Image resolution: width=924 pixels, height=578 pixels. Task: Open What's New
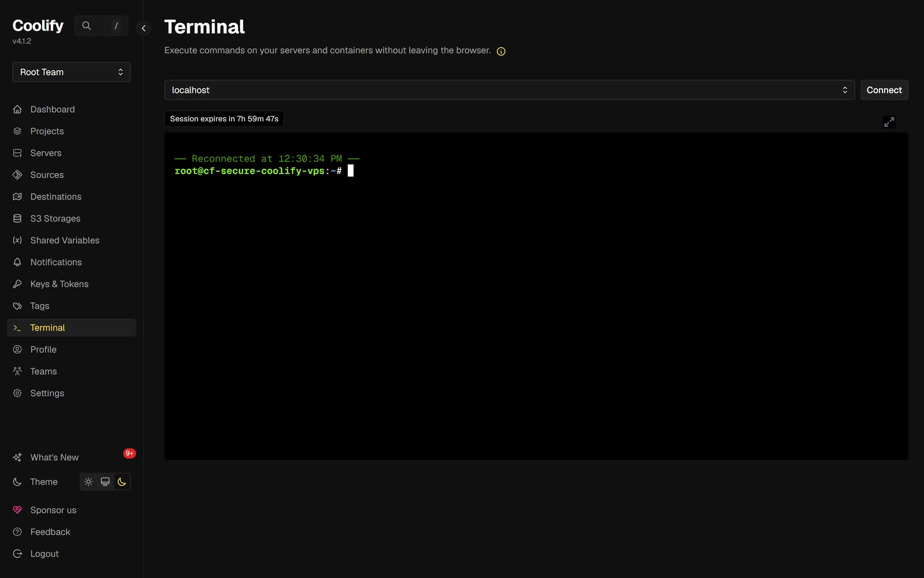(x=72, y=457)
